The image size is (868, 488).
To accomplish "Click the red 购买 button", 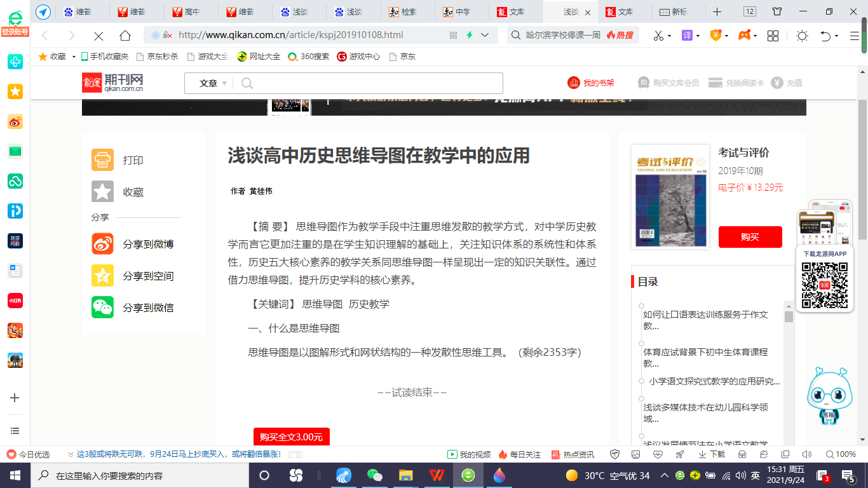I will (750, 237).
